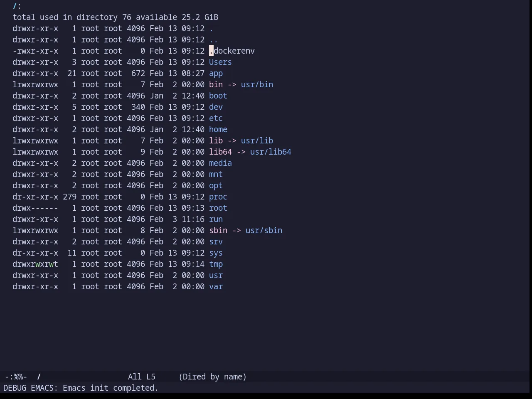Click the parent directory '..' entry
Image resolution: width=532 pixels, height=399 pixels.
pos(213,39)
